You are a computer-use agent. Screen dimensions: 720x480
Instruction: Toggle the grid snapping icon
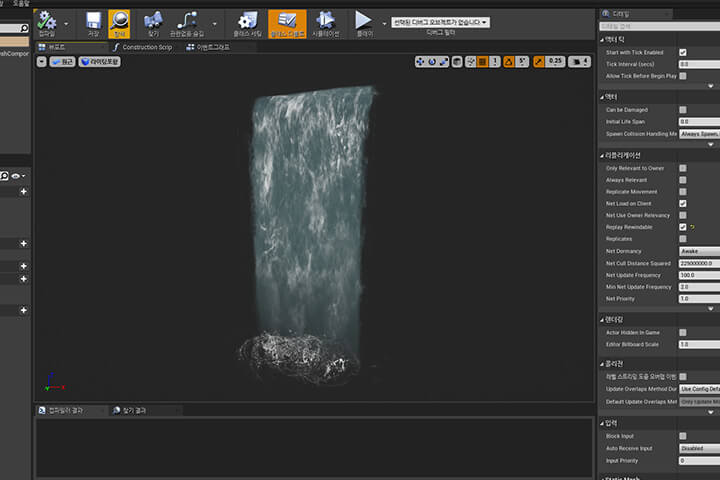click(483, 62)
